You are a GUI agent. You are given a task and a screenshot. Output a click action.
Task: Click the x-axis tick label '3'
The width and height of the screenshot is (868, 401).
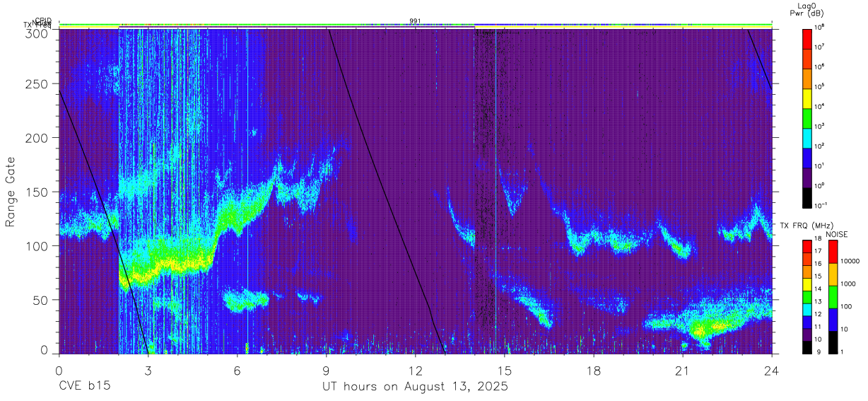[x=148, y=371]
